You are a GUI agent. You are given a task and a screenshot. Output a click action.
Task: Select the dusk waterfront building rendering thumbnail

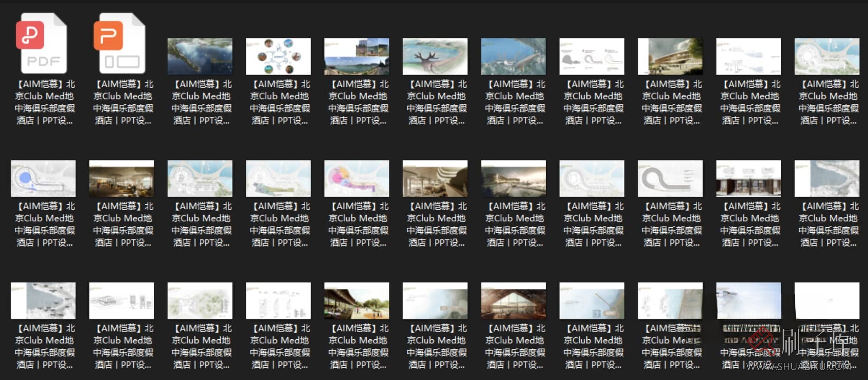coord(514,178)
